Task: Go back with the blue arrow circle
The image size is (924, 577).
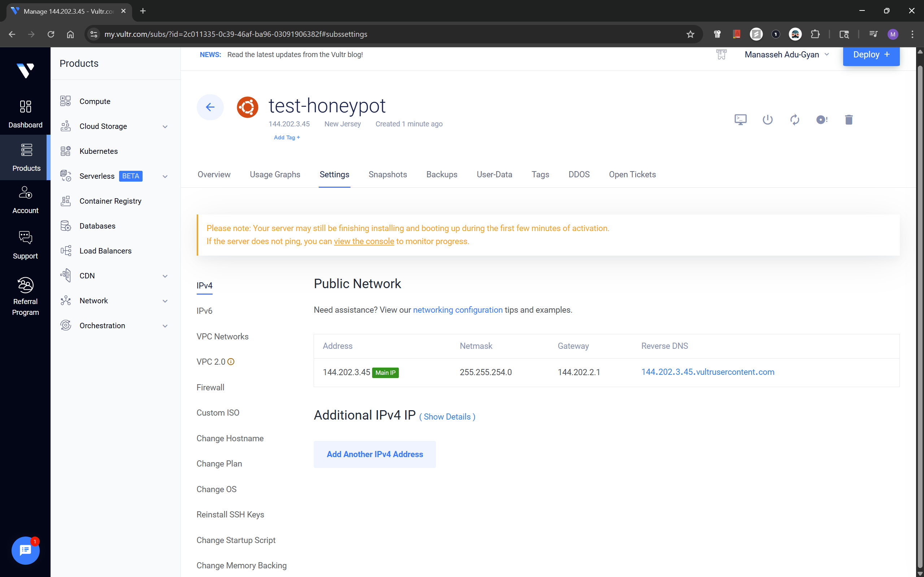Action: [210, 107]
